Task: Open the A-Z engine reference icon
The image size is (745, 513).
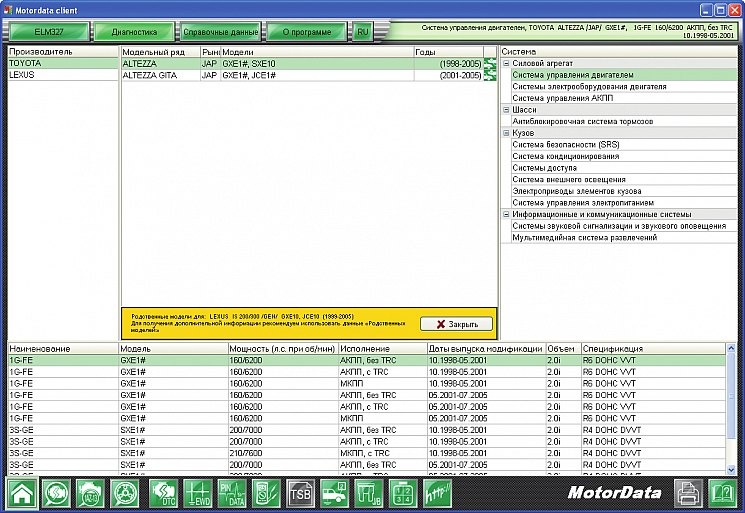Action: point(90,494)
